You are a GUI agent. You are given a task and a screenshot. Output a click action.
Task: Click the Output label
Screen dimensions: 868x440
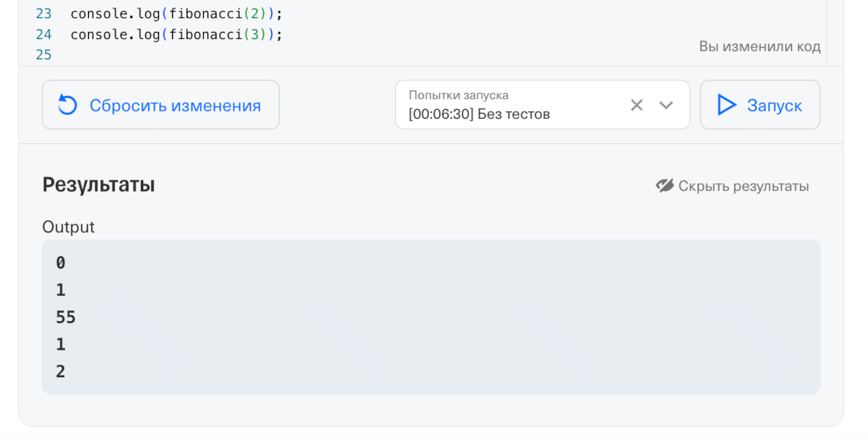68,227
